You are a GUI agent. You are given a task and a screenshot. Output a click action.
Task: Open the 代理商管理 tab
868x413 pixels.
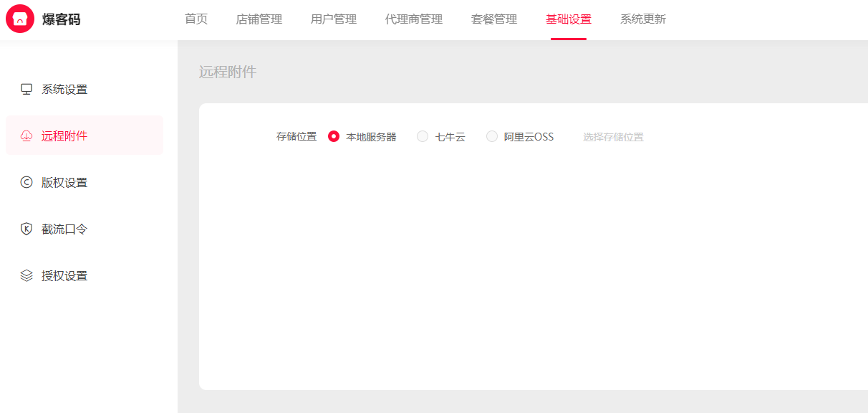(x=414, y=19)
